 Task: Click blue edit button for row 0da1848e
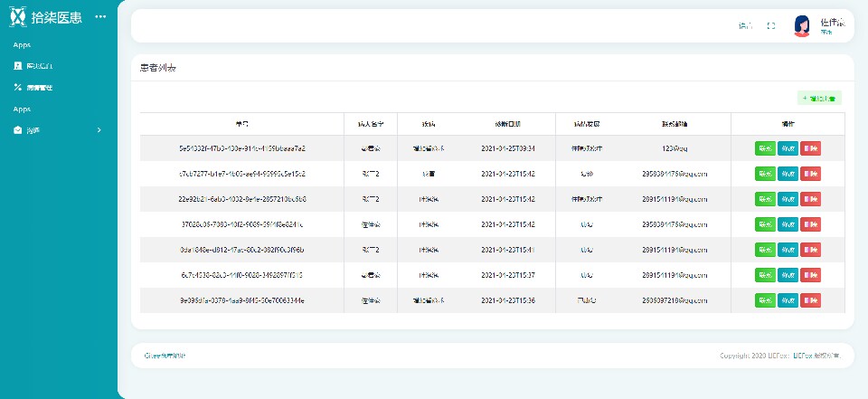(x=788, y=250)
